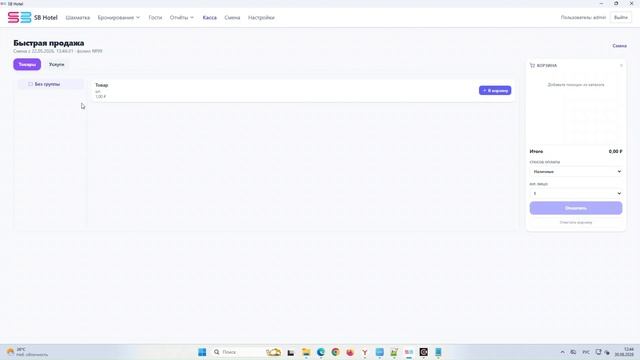Image resolution: width=640 pixels, height=360 pixels.
Task: Show hidden system tray icons
Action: 562,352
